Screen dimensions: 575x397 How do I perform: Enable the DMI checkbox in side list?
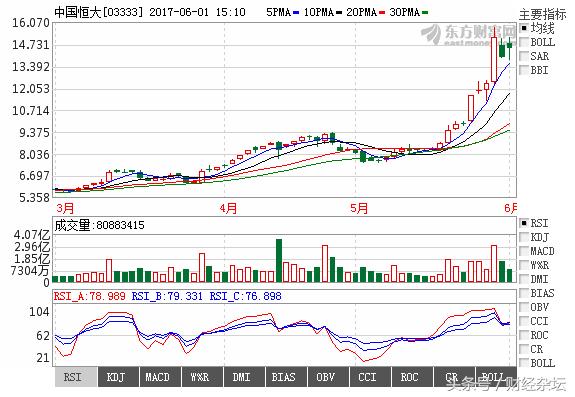pyautogui.click(x=524, y=279)
